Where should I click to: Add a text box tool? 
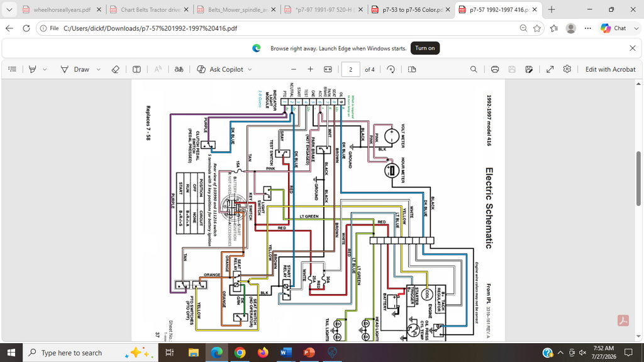click(136, 69)
